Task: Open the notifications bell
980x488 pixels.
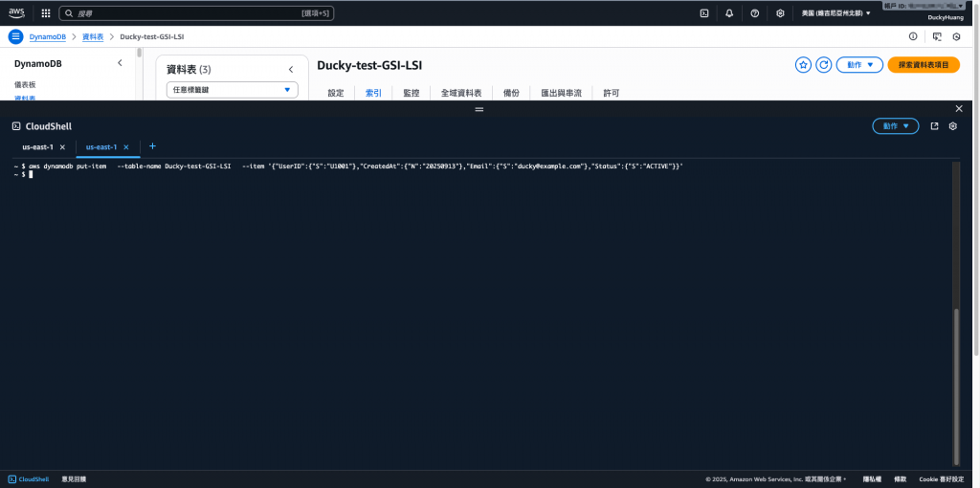Action: (x=729, y=13)
